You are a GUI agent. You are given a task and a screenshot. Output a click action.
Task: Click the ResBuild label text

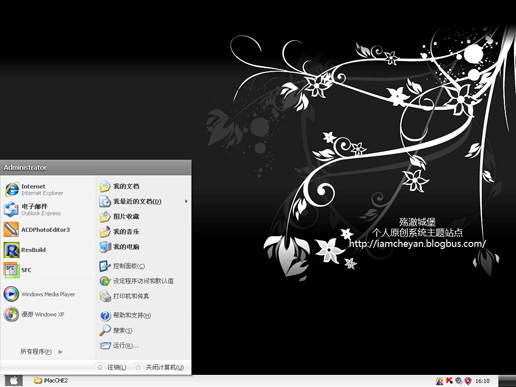(x=33, y=250)
